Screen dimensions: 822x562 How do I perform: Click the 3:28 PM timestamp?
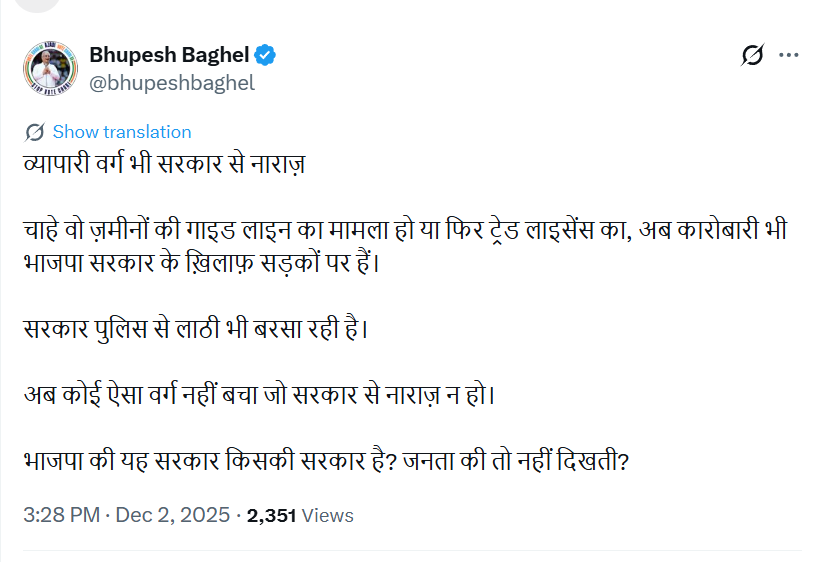coord(61,516)
